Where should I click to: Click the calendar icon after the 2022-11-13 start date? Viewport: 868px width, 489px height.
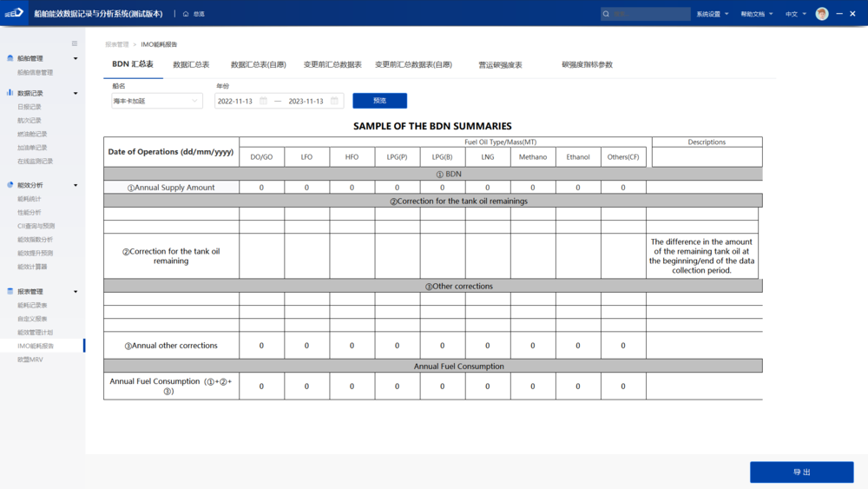(264, 101)
